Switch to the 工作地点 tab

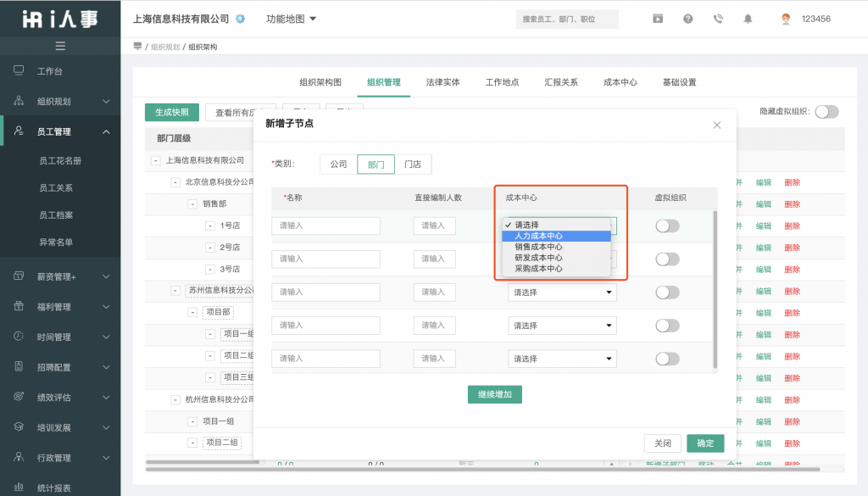(502, 82)
